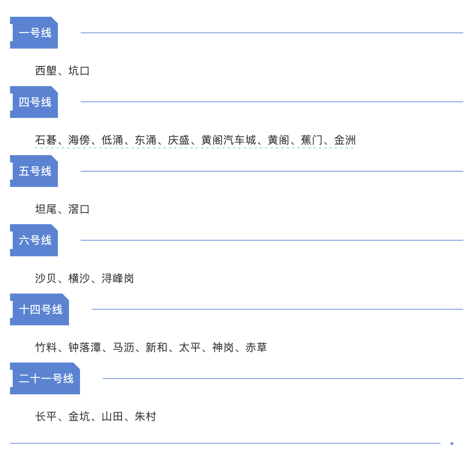Viewport: 476px width, 457px height.
Task: Click the 赤草 station name
Action: coord(256,347)
